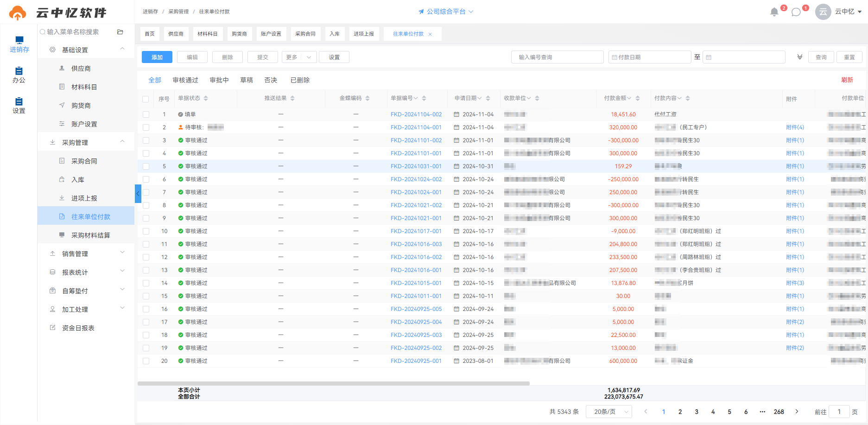Screen dimensions: 868x425
Task: Switch to the 审核通过 filter tab
Action: (185, 80)
